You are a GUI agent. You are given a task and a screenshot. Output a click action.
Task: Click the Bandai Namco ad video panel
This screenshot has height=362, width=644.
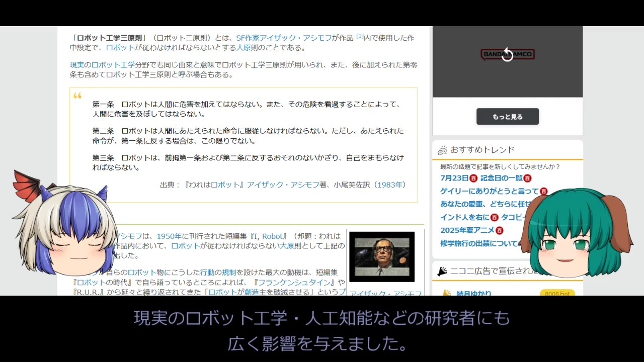tap(508, 62)
